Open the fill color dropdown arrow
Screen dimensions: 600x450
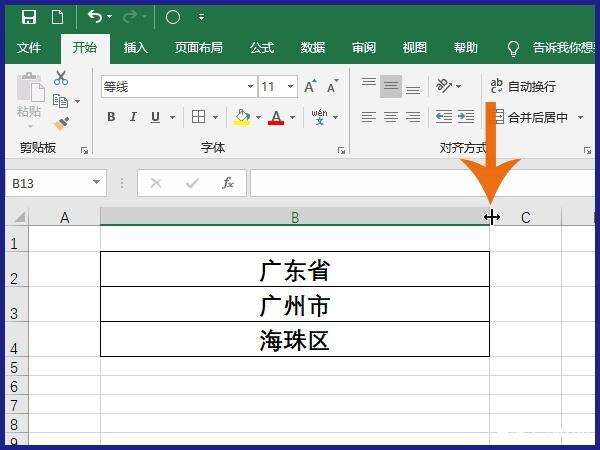[258, 117]
